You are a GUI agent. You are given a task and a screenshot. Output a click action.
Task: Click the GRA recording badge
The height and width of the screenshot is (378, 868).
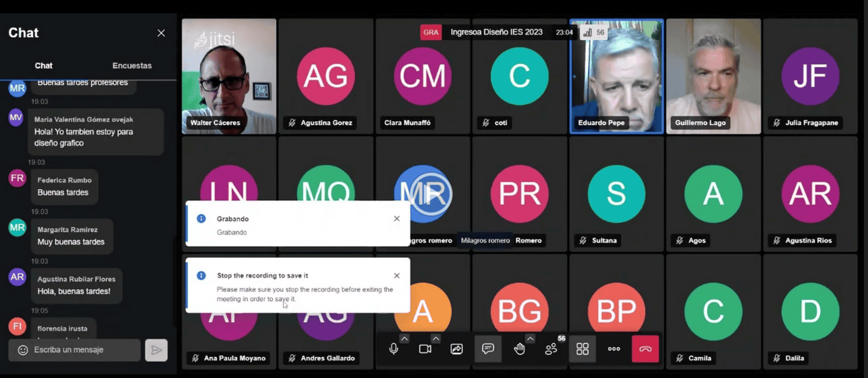point(431,33)
